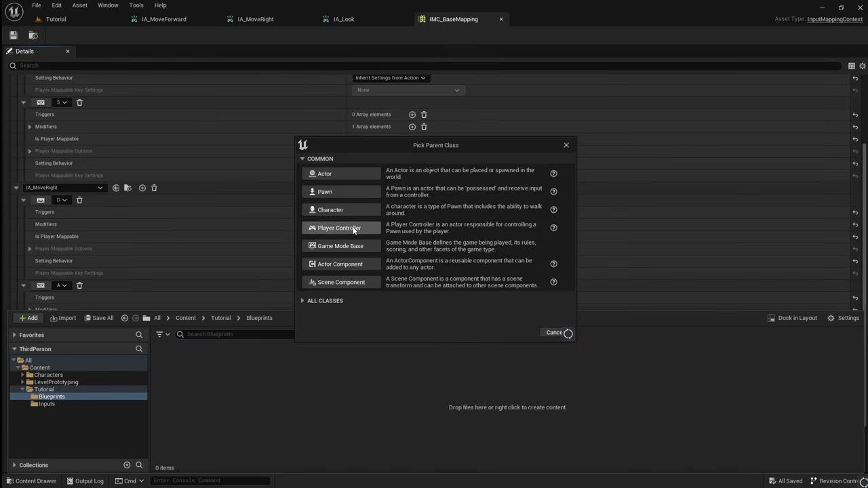The image size is (868, 488).
Task: Open help icon for Scene Component
Action: (x=553, y=282)
